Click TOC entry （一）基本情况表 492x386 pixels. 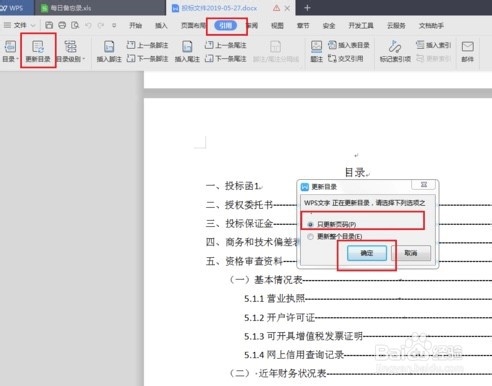tap(266, 280)
